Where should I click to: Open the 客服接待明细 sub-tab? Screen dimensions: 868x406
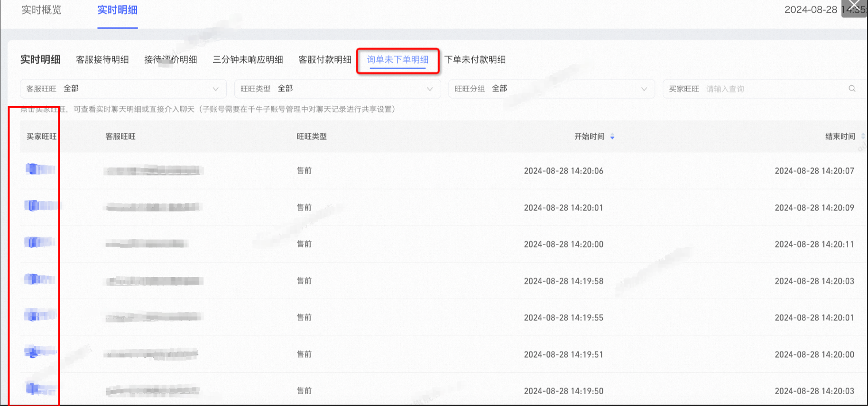[x=102, y=60]
